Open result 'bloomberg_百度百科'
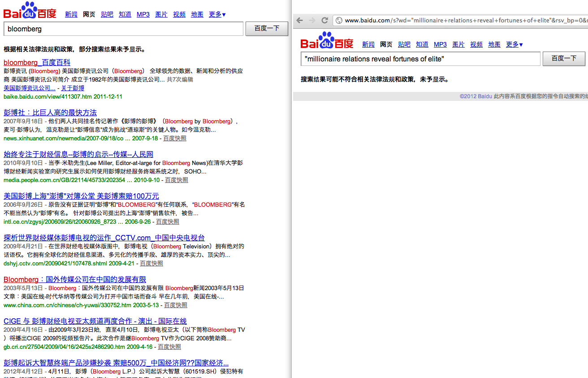The width and height of the screenshot is (588, 378). (37, 62)
